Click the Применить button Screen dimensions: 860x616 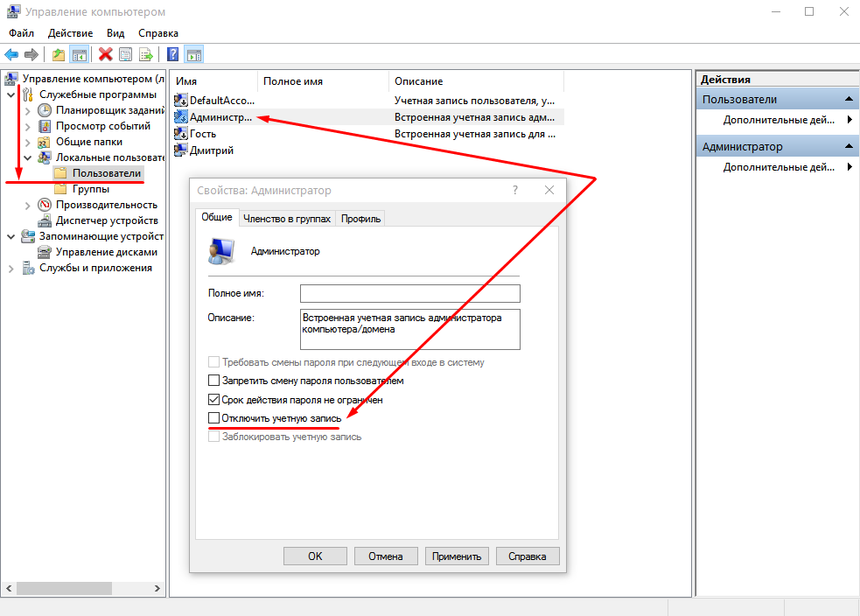(457, 556)
